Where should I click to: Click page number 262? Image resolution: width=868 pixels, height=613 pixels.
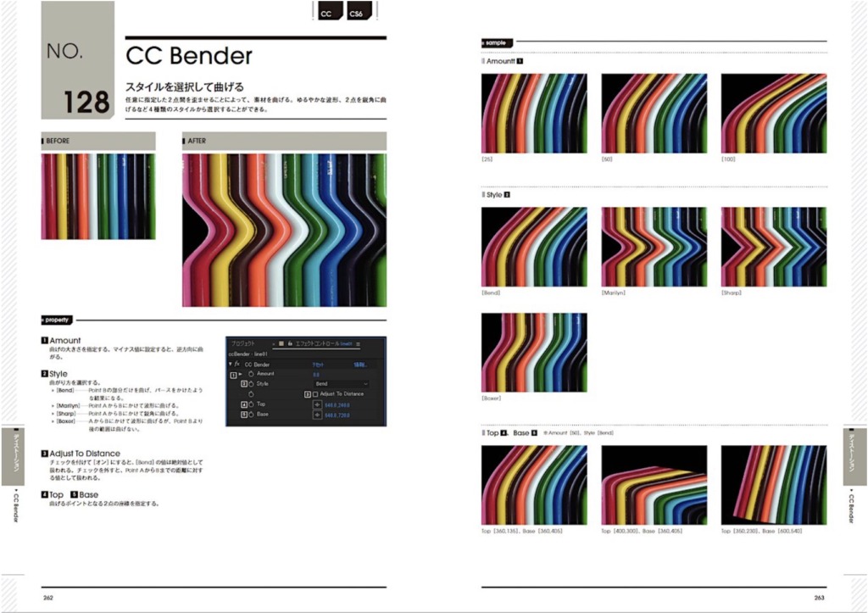[48, 598]
